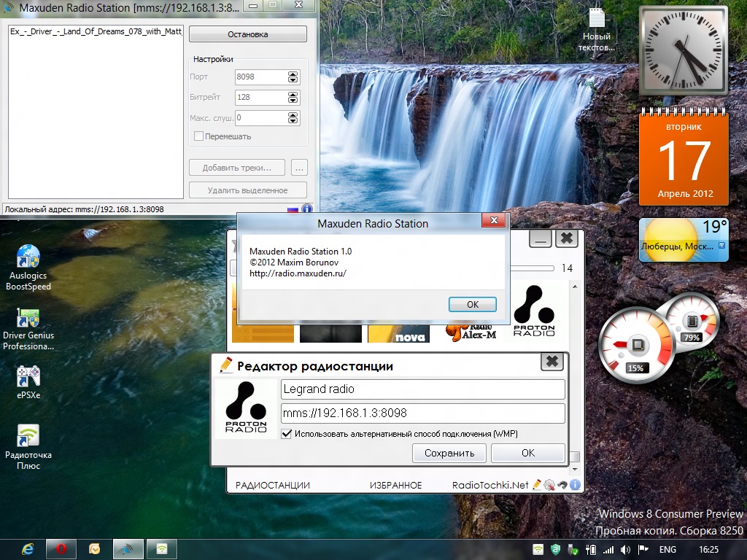Viewport: 747px width, 560px height.
Task: Open the network signal tray icon
Action: pos(608,550)
